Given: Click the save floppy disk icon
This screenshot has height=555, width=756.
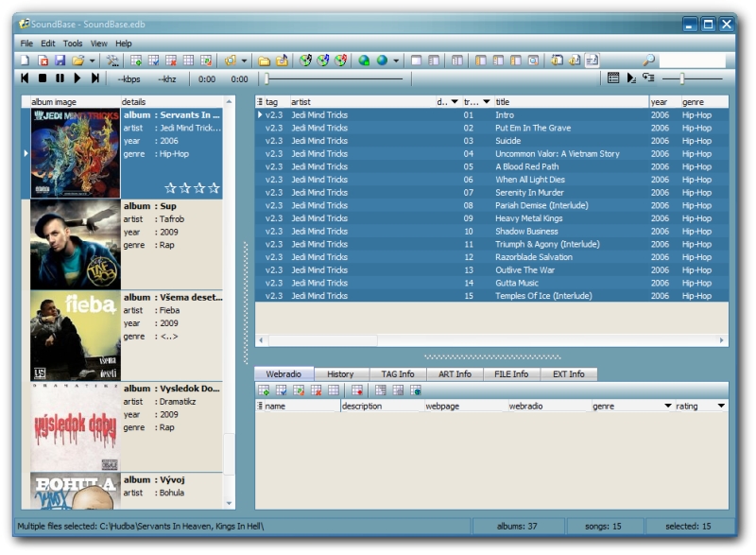Looking at the screenshot, I should tap(60, 61).
